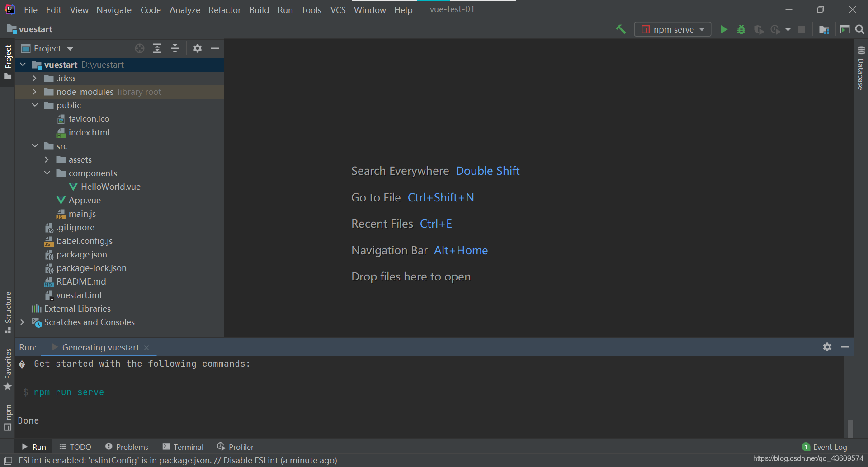The image size is (868, 467).
Task: Select the HelloWorld.vue file
Action: pyautogui.click(x=110, y=187)
